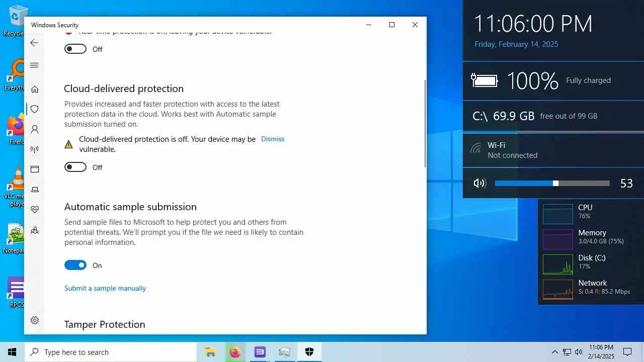The height and width of the screenshot is (362, 644).
Task: Open File Explorer from the taskbar
Action: pyautogui.click(x=210, y=352)
